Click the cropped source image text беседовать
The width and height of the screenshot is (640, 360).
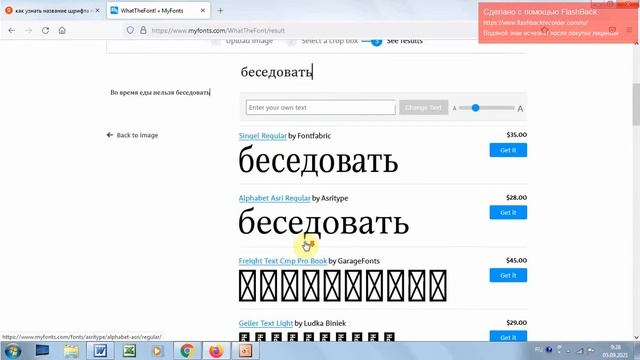tap(277, 72)
